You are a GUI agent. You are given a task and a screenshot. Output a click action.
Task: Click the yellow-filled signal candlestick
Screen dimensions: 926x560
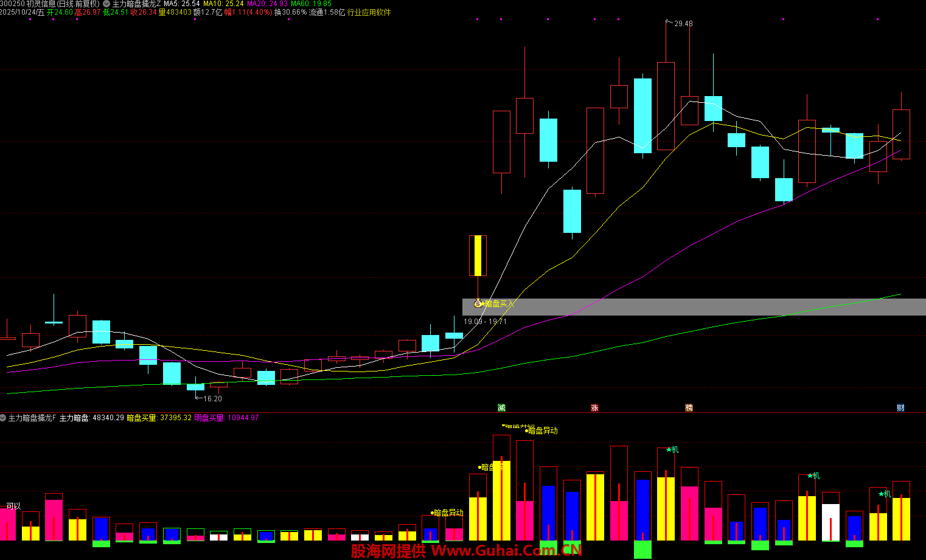[478, 255]
